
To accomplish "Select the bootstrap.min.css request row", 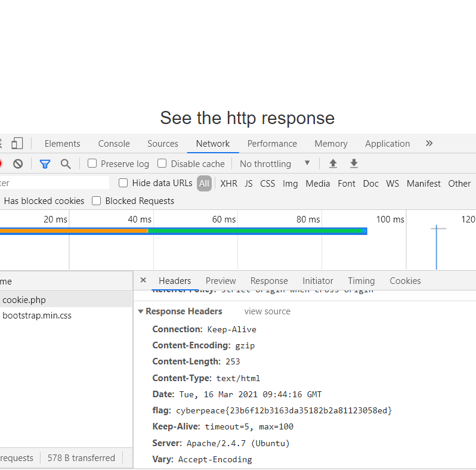I will pos(66,316).
